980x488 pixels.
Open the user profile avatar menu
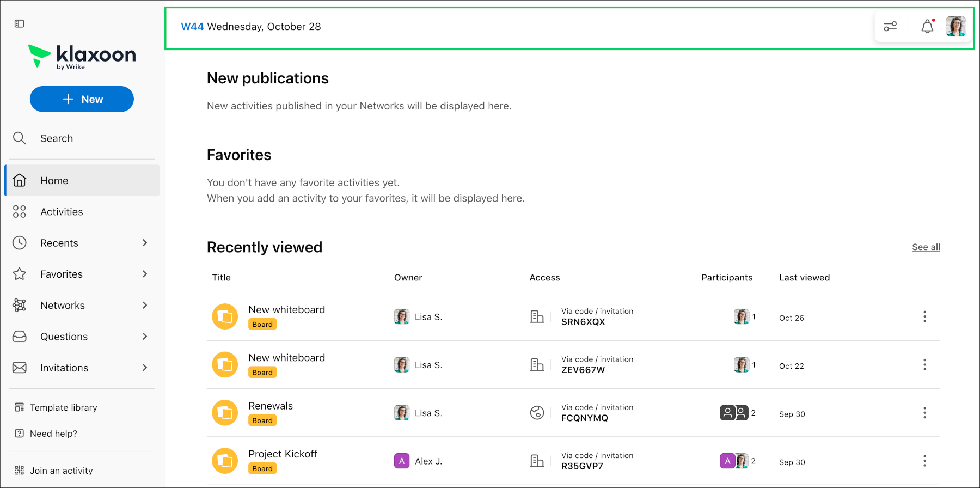(x=955, y=26)
